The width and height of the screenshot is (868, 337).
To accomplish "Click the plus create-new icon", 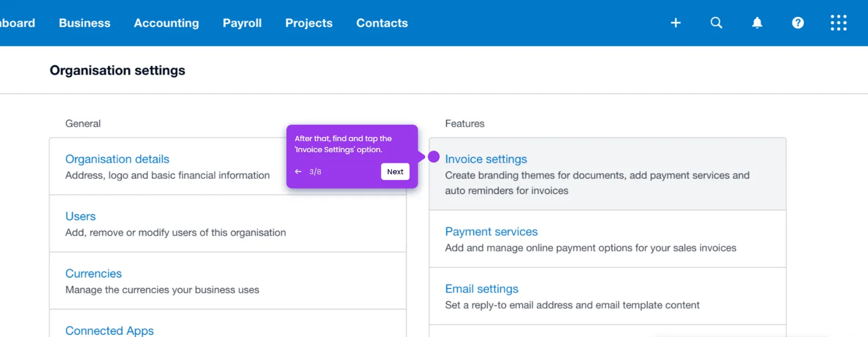I will 675,23.
